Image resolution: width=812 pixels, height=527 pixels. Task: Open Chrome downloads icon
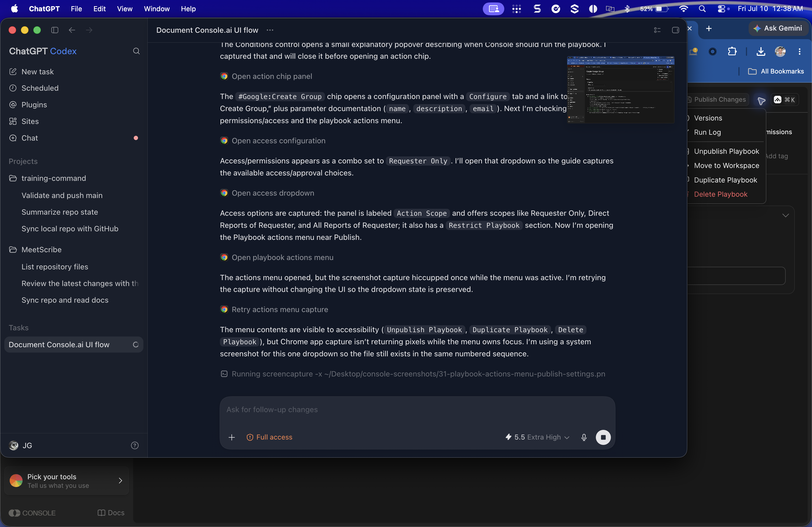[760, 52]
